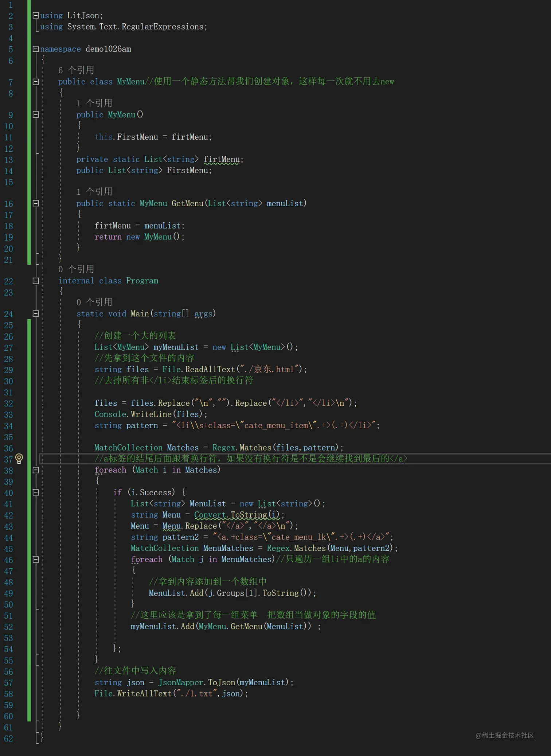The width and height of the screenshot is (551, 756).
Task: Collapse the MyMenu class definition
Action: pyautogui.click(x=36, y=82)
